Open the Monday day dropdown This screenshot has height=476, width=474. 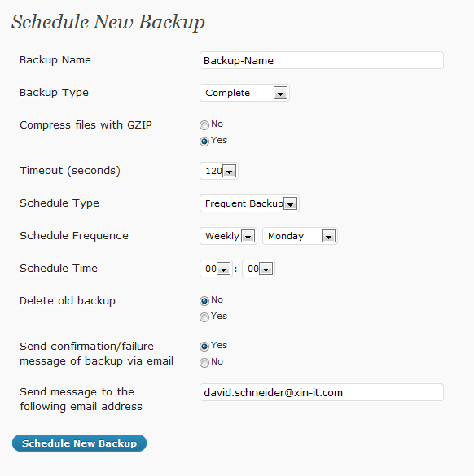[300, 236]
